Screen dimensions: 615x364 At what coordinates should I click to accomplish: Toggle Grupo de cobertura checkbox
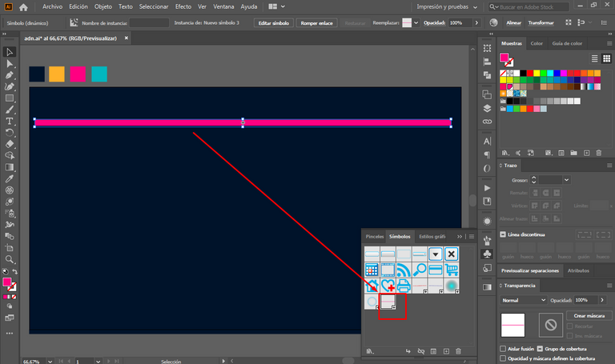[540, 349]
